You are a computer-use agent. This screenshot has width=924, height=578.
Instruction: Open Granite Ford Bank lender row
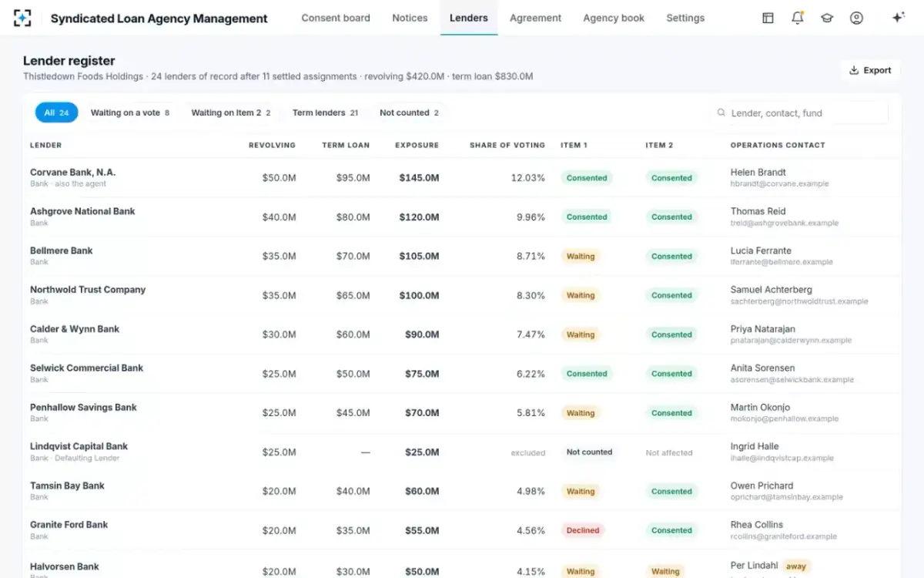pos(462,530)
